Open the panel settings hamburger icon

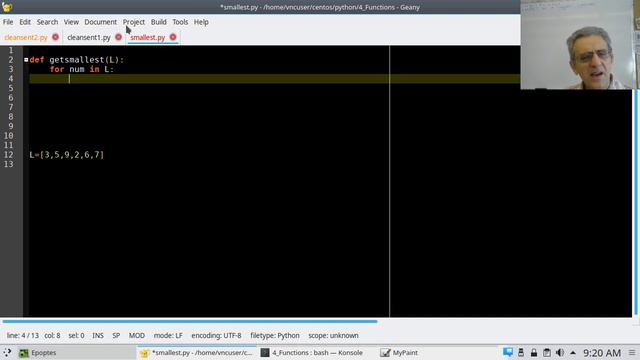(632, 353)
